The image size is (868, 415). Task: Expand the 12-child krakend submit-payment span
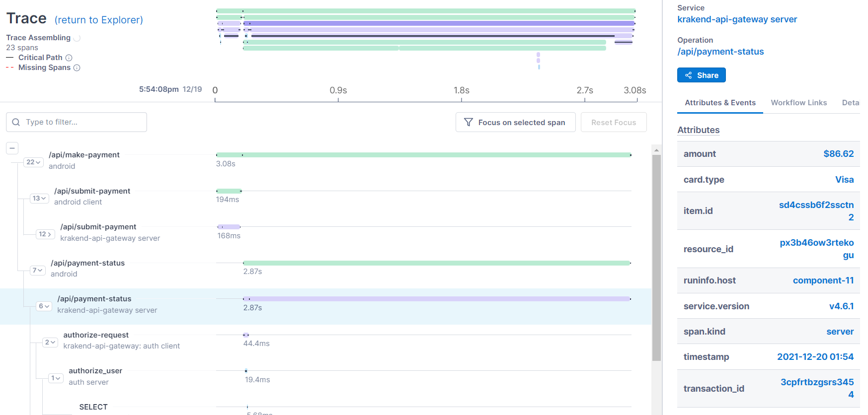pyautogui.click(x=45, y=234)
